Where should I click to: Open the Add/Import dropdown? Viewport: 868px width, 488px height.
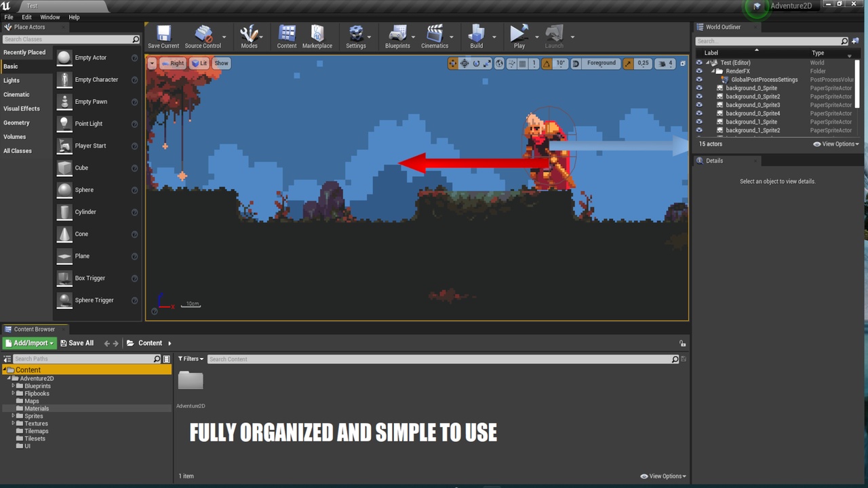point(29,343)
